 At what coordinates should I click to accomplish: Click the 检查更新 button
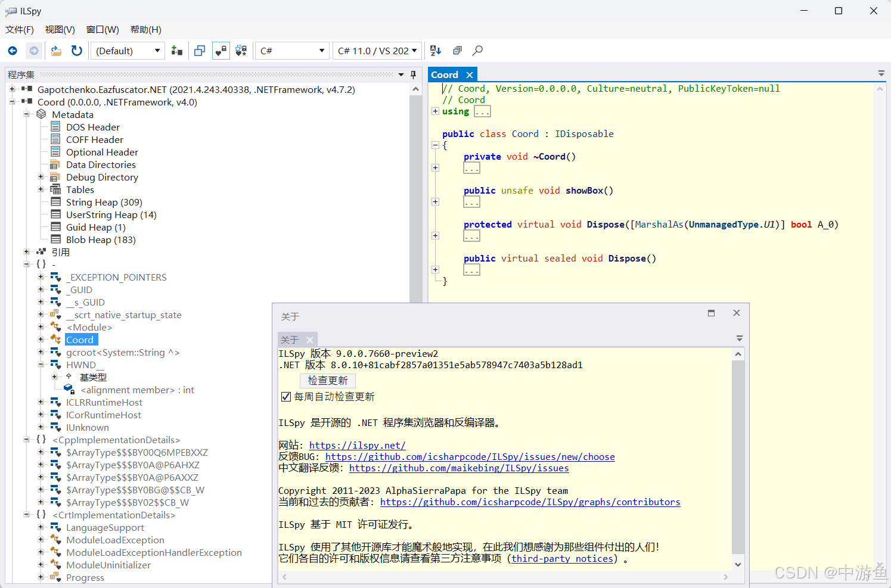point(328,381)
